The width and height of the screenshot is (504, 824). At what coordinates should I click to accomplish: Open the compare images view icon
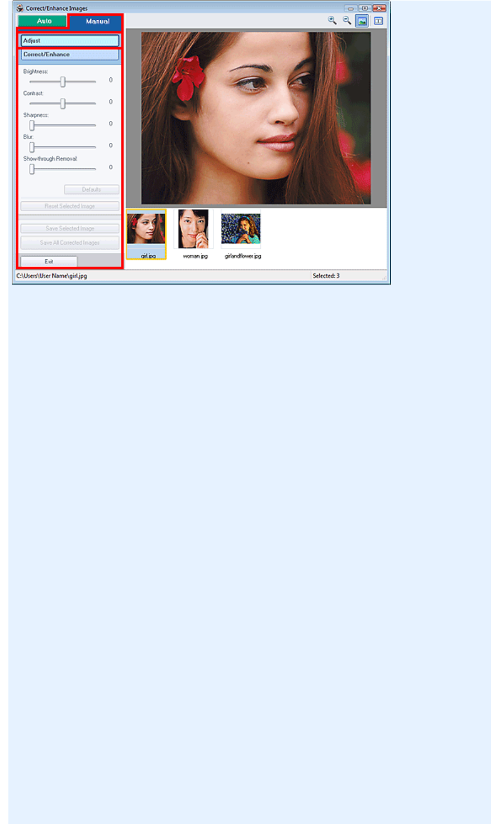(x=379, y=21)
